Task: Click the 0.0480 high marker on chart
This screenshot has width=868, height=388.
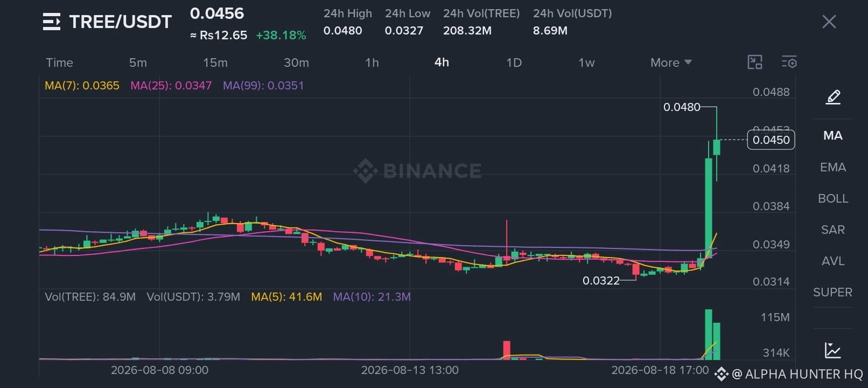Action: (682, 107)
